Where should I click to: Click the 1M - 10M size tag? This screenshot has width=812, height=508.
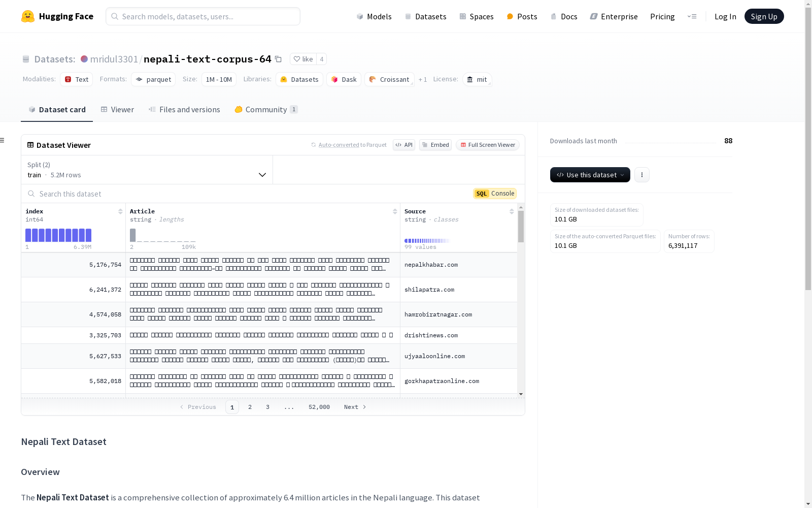[219, 79]
